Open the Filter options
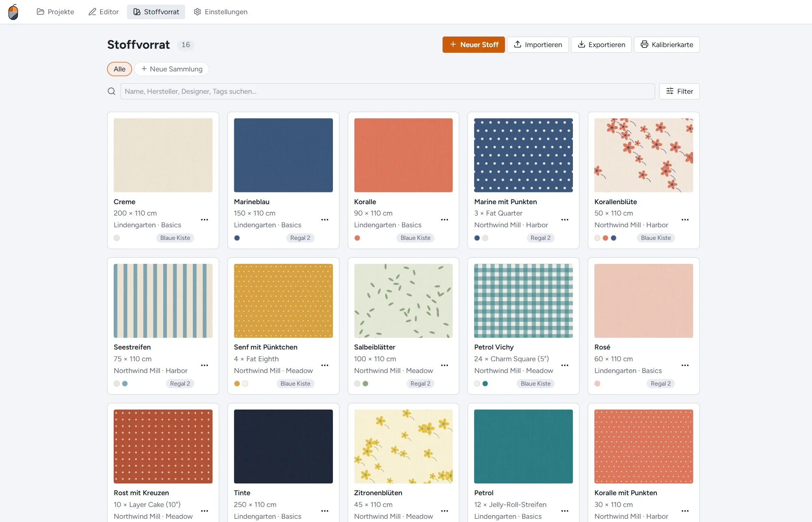This screenshot has width=812, height=522. [x=679, y=91]
